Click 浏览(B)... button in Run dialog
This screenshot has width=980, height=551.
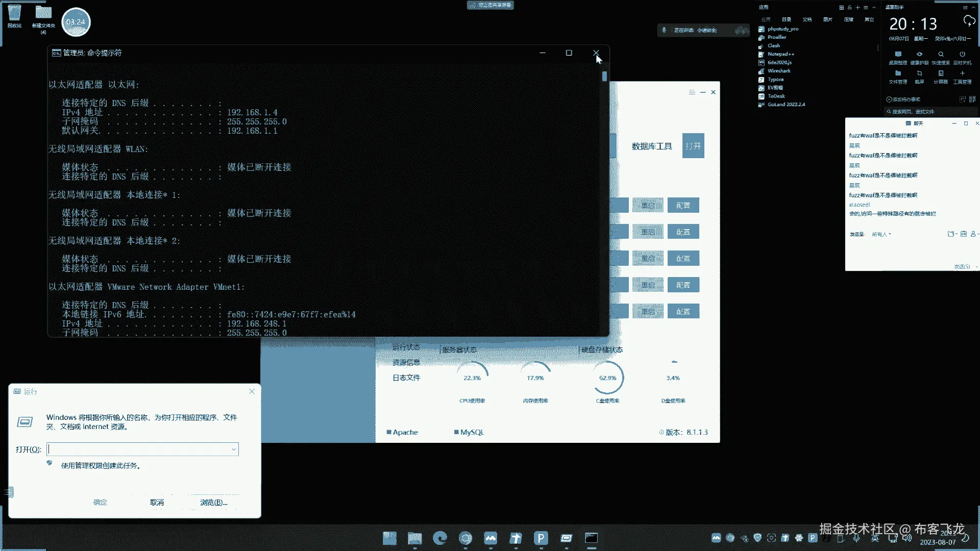click(x=213, y=503)
